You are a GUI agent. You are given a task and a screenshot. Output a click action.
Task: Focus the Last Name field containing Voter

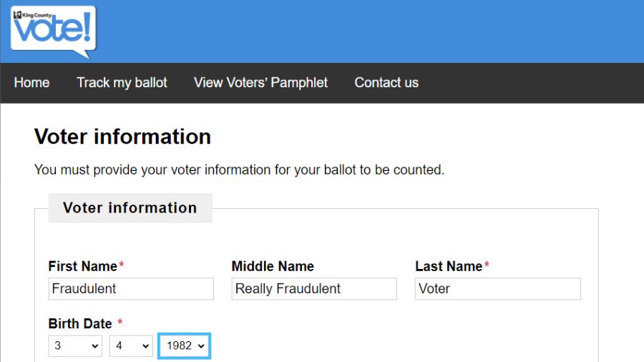(x=498, y=288)
